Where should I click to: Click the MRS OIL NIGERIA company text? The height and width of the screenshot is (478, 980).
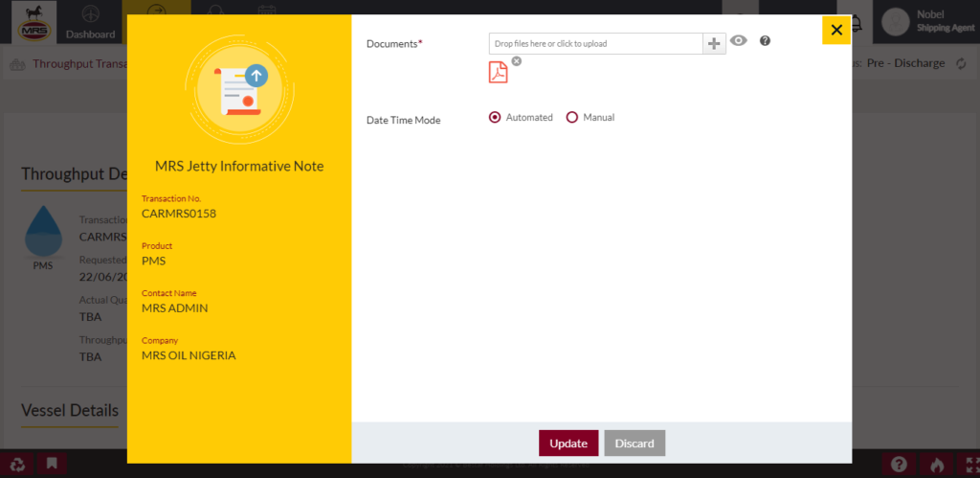coord(189,355)
